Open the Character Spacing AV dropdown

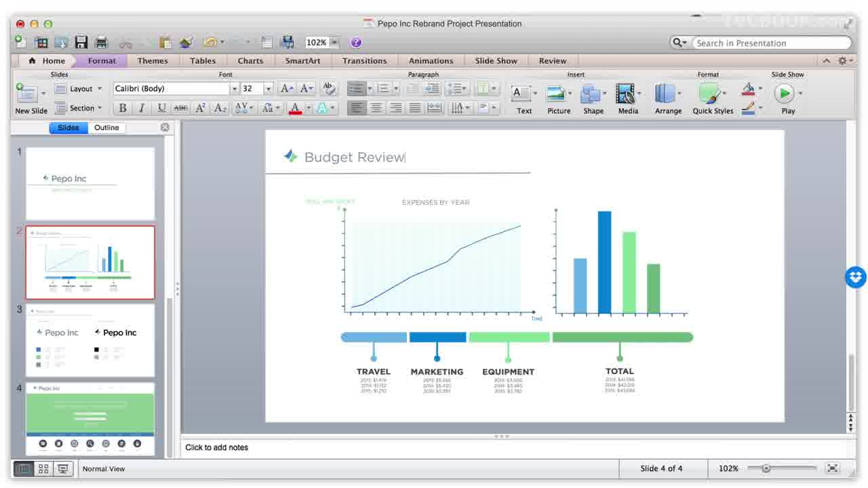tap(242, 108)
